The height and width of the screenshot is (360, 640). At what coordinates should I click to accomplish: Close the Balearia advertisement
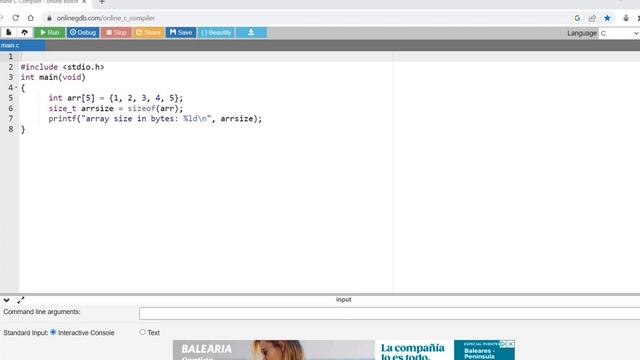(x=511, y=344)
